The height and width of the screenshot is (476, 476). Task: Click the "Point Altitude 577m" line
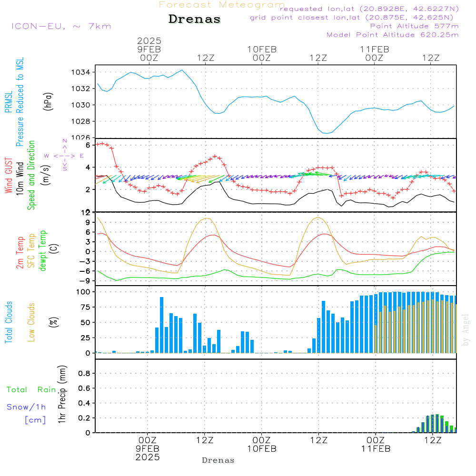click(x=414, y=26)
